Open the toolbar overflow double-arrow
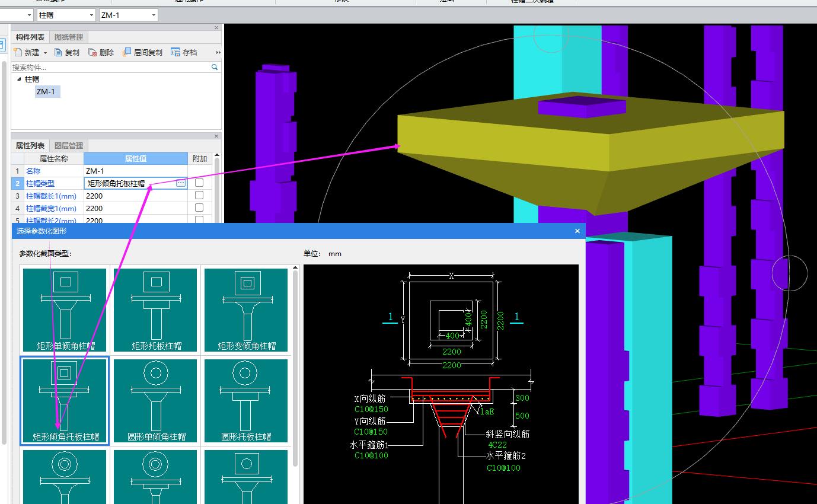This screenshot has width=817, height=504. (x=218, y=52)
